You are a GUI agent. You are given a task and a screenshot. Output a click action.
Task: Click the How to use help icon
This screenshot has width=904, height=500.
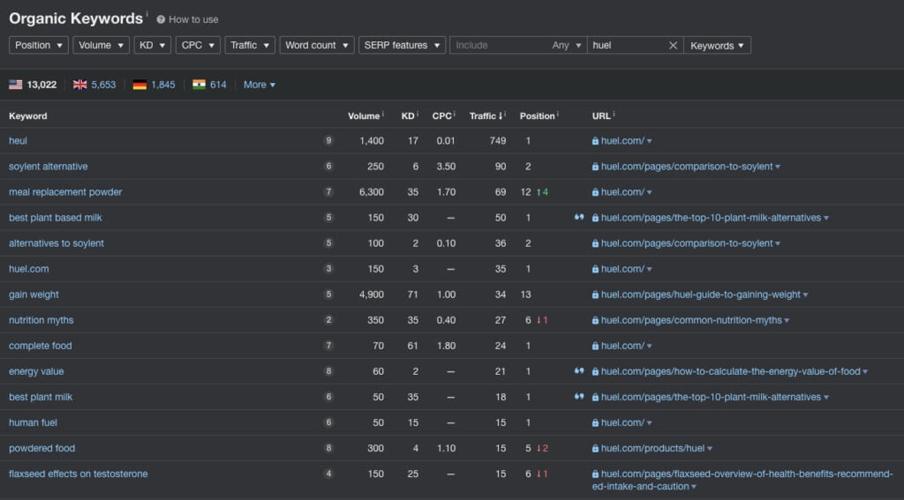(161, 20)
